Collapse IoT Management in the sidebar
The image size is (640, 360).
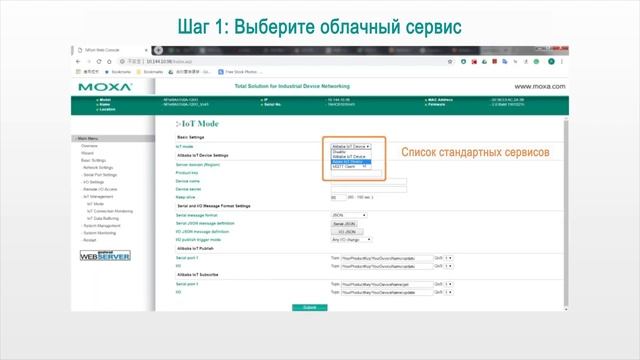(x=98, y=197)
